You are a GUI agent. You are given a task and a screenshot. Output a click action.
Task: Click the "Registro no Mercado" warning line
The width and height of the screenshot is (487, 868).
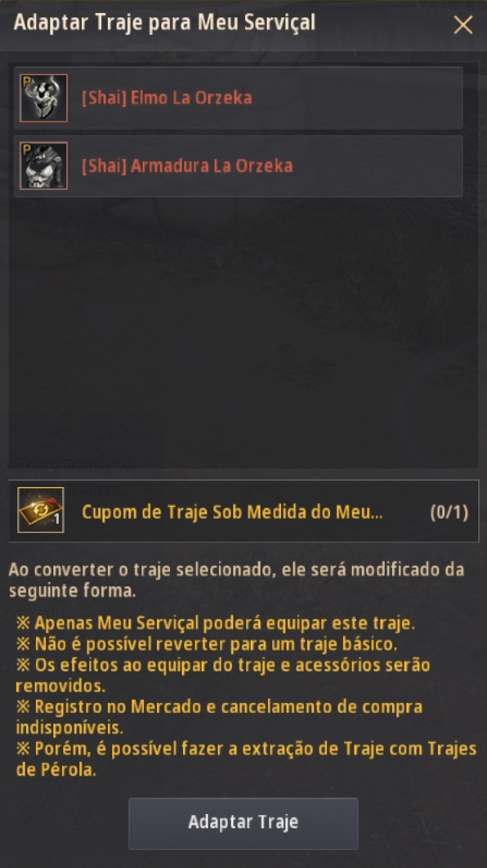tap(219, 717)
